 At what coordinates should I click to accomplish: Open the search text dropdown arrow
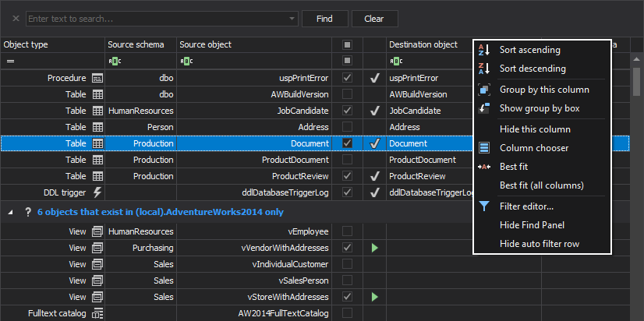[x=292, y=19]
